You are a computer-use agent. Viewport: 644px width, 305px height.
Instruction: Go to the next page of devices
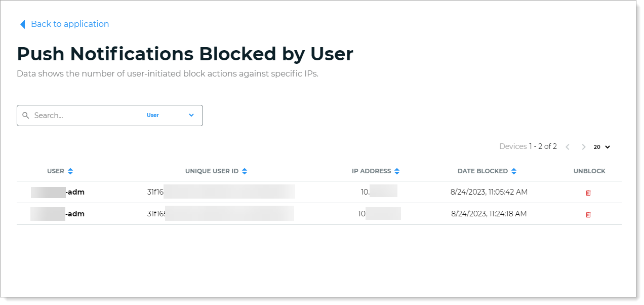(x=583, y=146)
